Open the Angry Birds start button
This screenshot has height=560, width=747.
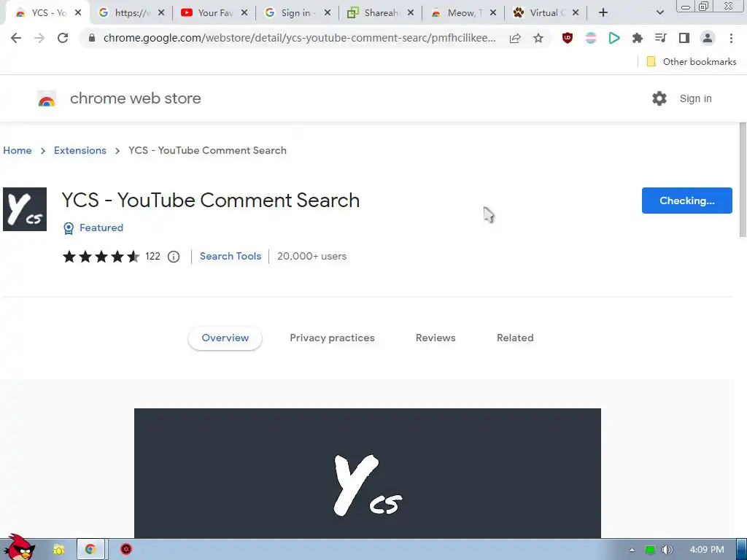(19, 548)
